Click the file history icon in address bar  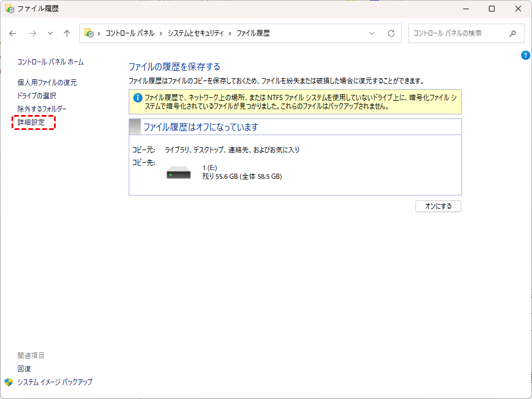89,33
